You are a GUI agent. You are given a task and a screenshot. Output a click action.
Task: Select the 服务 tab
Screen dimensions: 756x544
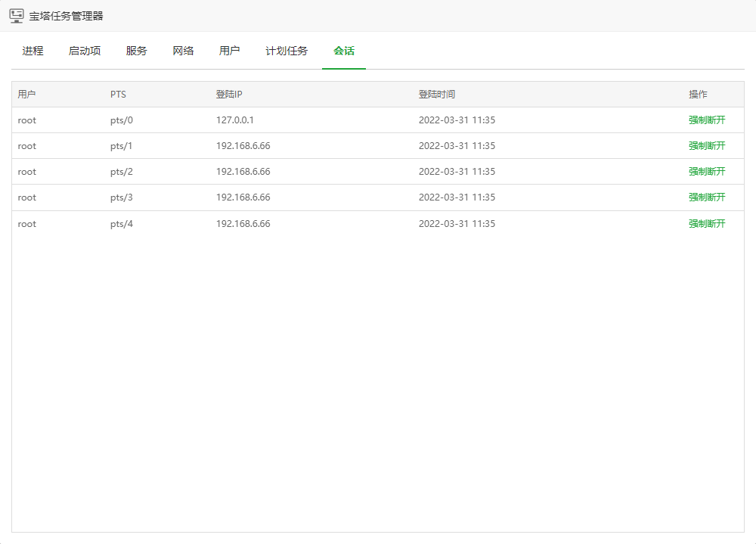click(137, 51)
